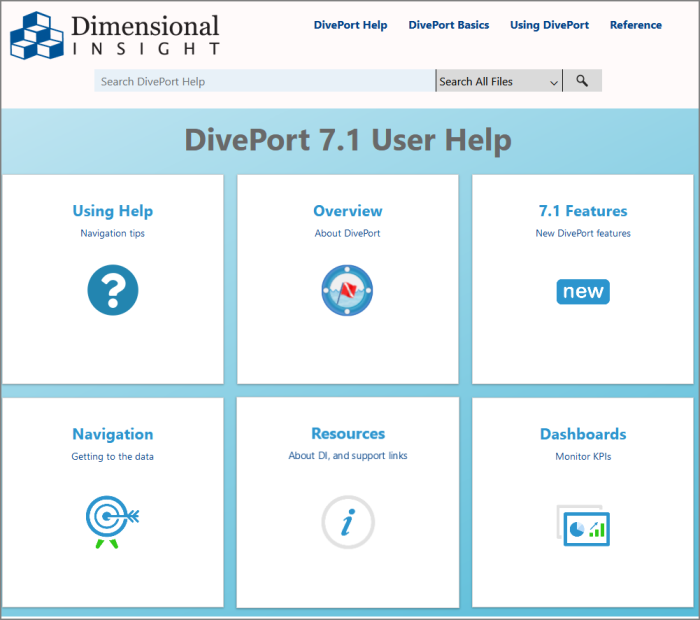700x620 pixels.
Task: Open the Overview title link
Action: point(348,211)
